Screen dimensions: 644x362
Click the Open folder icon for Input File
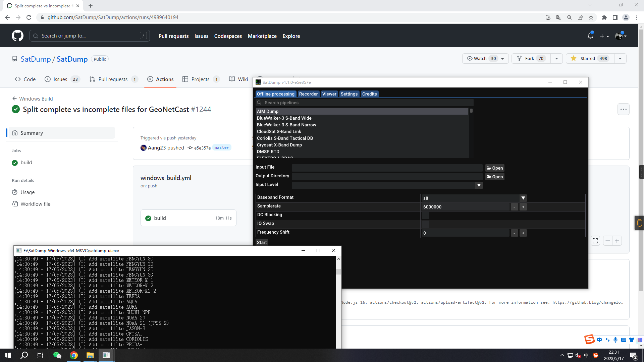(x=495, y=168)
